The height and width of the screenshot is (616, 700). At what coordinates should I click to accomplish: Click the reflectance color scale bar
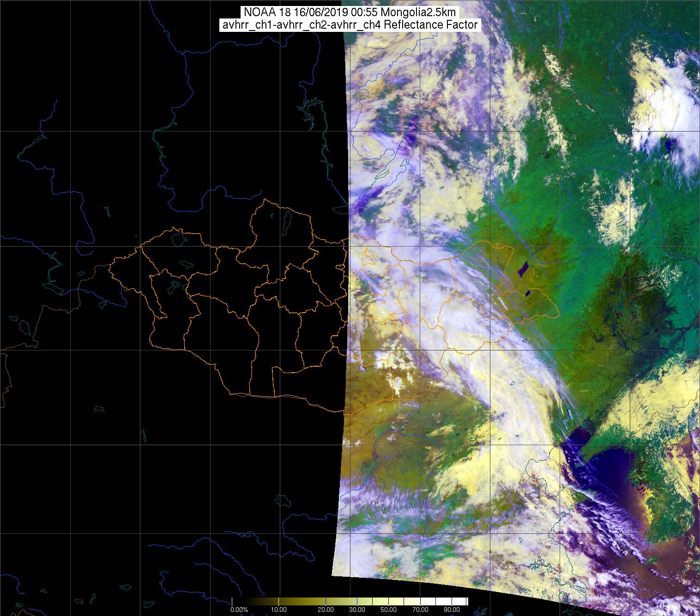point(350,601)
